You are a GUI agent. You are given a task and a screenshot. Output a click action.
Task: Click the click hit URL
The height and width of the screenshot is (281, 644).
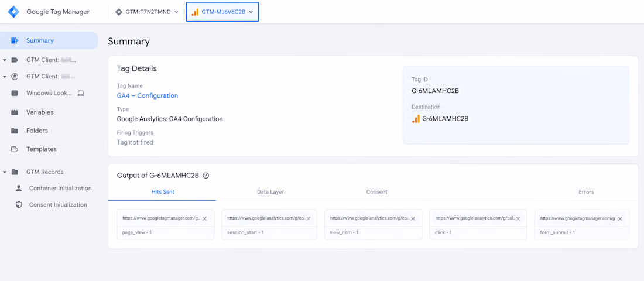(475, 218)
